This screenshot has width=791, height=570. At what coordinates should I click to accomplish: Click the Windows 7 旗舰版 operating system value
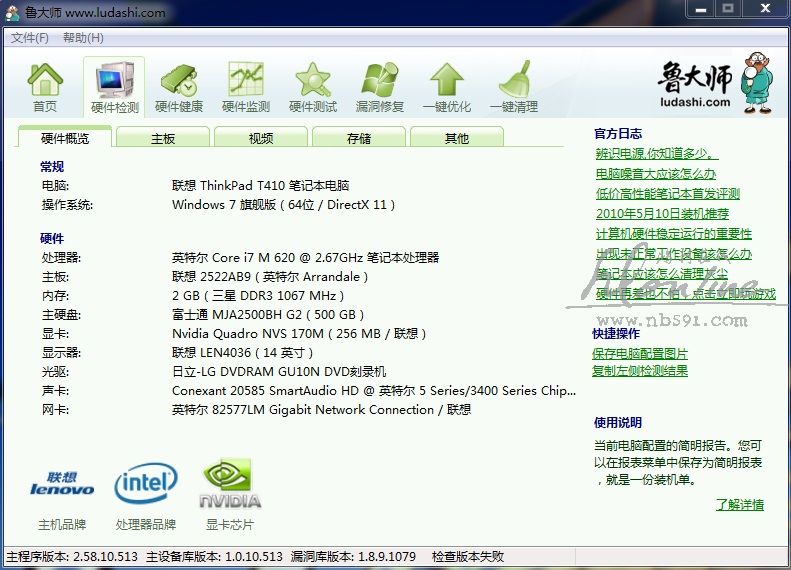[283, 205]
